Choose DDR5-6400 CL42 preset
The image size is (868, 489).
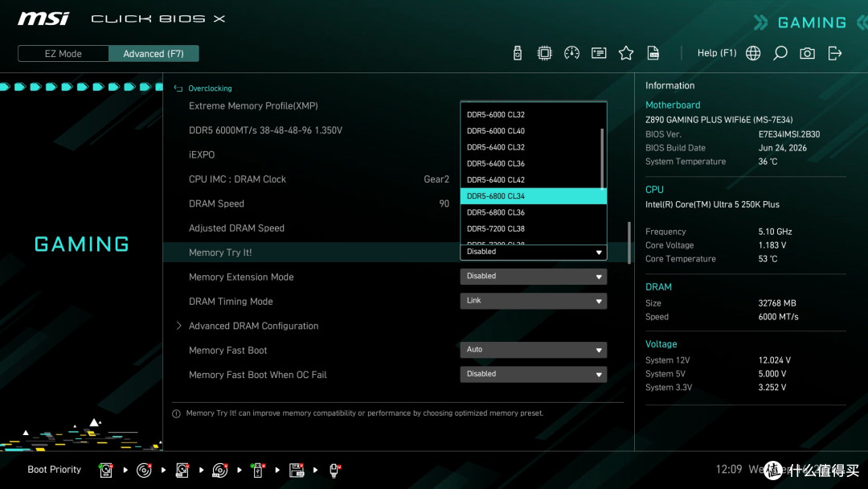tap(533, 180)
